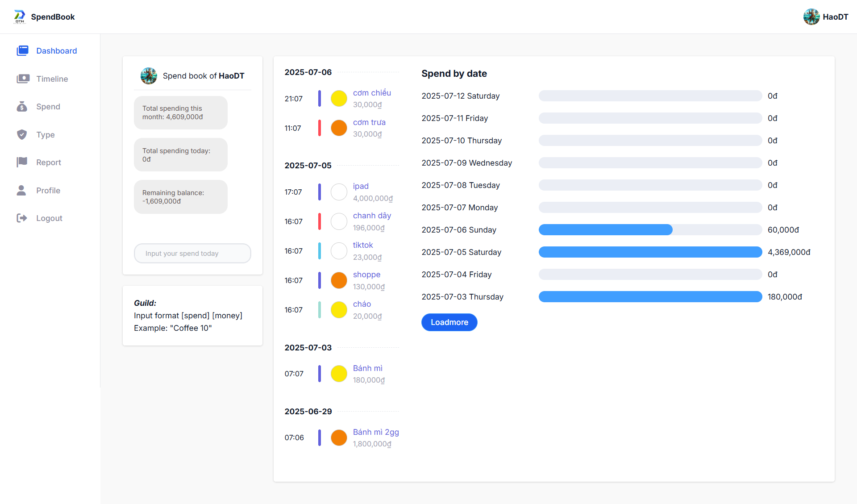
Task: Select the shield-shaped Type icon
Action: click(x=22, y=134)
